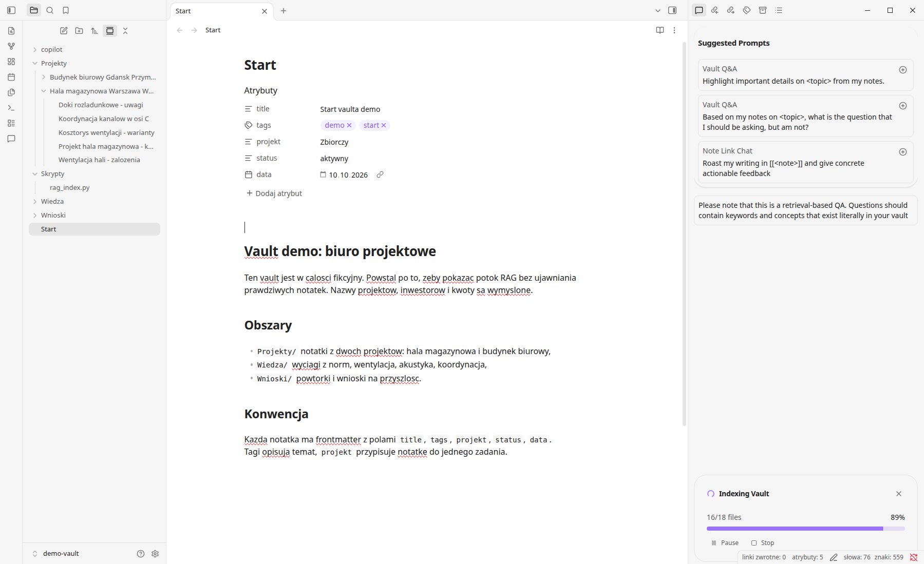Screen dimensions: 924x564
Task: Show the outline panel list icon
Action: [779, 10]
